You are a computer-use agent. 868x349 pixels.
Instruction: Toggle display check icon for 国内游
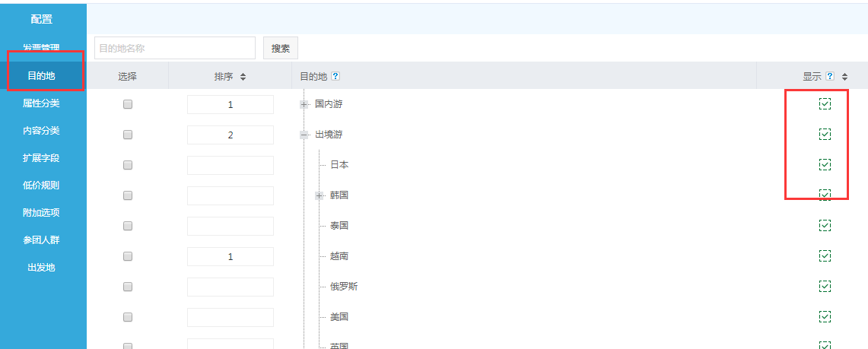[825, 104]
